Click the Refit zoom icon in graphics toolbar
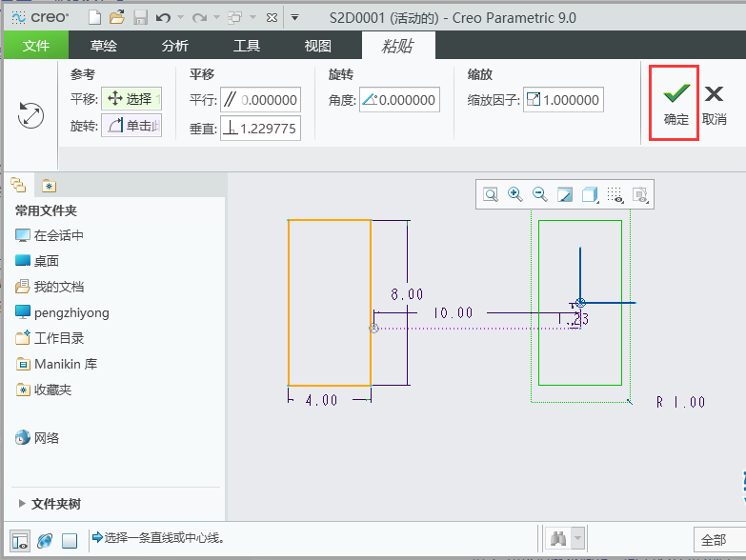The height and width of the screenshot is (560, 746). click(491, 194)
